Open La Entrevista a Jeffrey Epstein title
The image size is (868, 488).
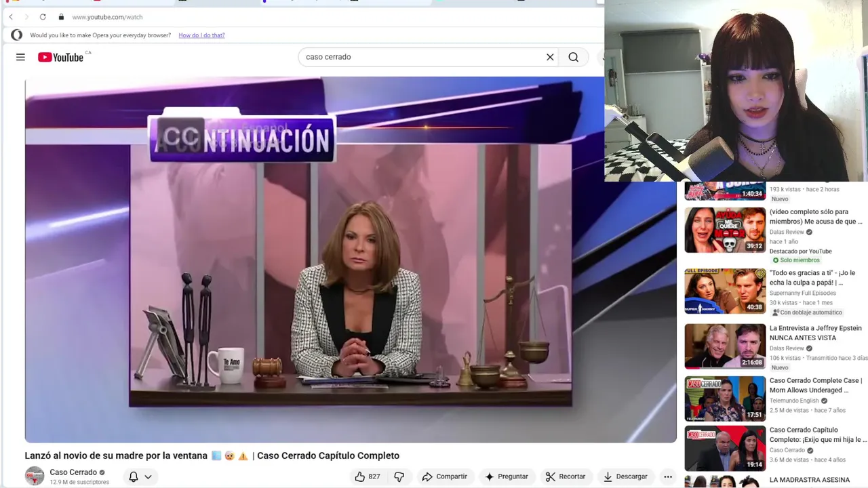click(x=816, y=333)
